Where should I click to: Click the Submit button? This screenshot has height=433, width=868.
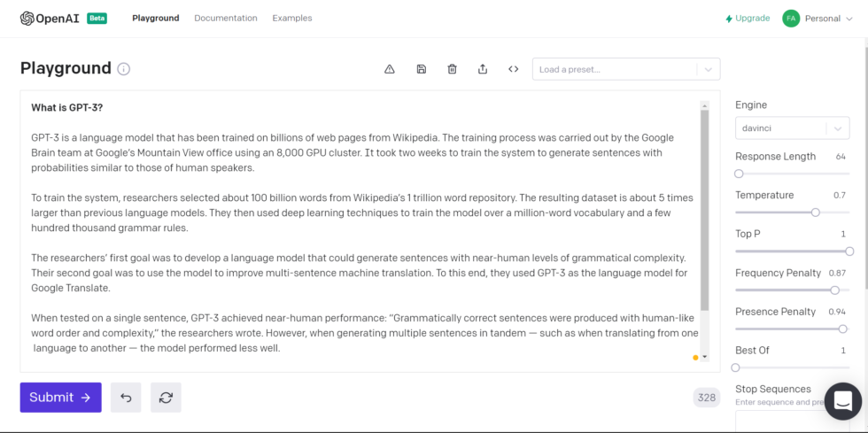(61, 398)
